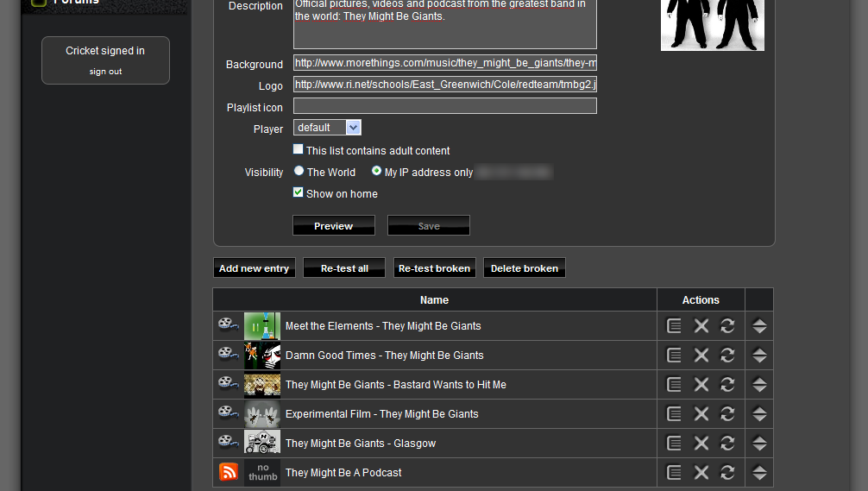The image size is (868, 491).
Task: Remove the Meet the Elements entry
Action: point(701,326)
